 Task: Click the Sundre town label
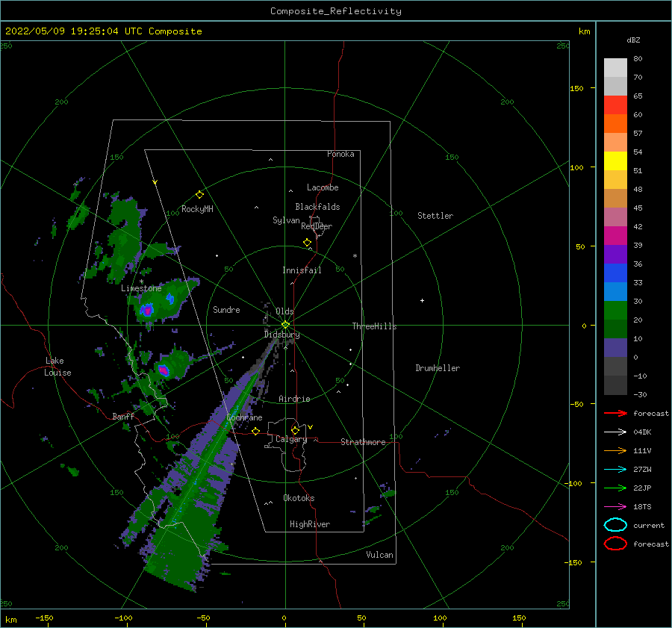point(226,309)
